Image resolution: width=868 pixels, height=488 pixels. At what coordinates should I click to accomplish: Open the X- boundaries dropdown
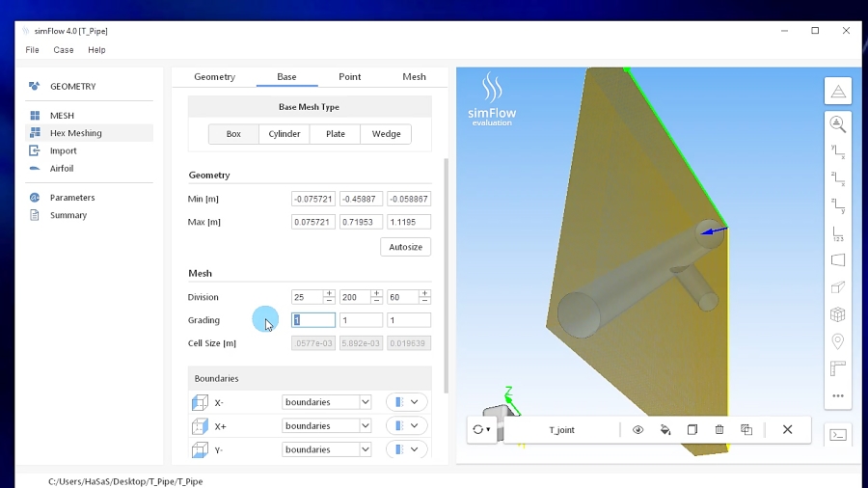pos(326,402)
